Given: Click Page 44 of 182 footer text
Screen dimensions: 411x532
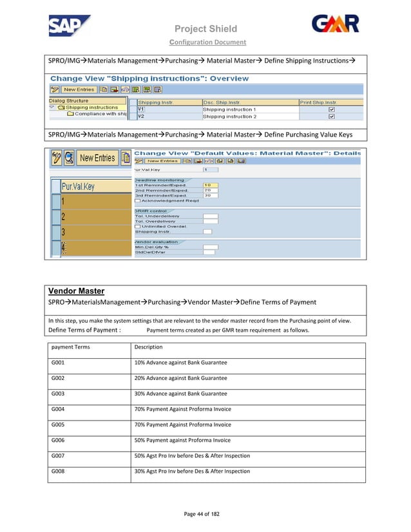Looking at the screenshot, I should [202, 514].
